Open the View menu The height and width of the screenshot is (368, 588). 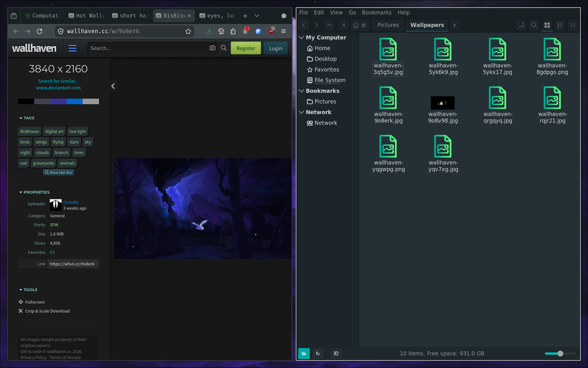click(336, 12)
